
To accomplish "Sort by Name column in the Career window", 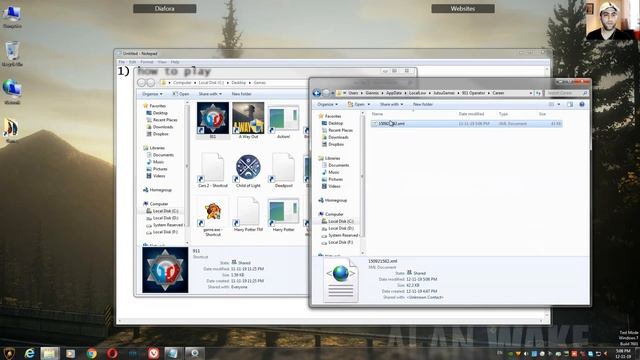I will pyautogui.click(x=377, y=114).
